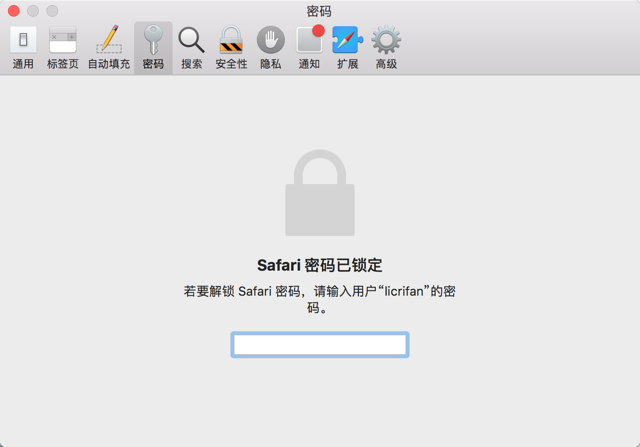Image resolution: width=640 pixels, height=447 pixels.
Task: Click the unlock instructions mentioning "licrifan"
Action: point(320,299)
